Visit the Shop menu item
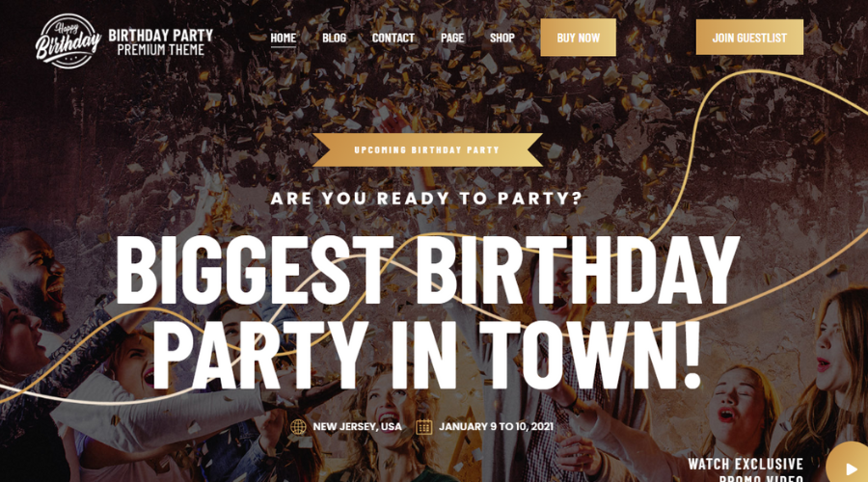 click(502, 38)
